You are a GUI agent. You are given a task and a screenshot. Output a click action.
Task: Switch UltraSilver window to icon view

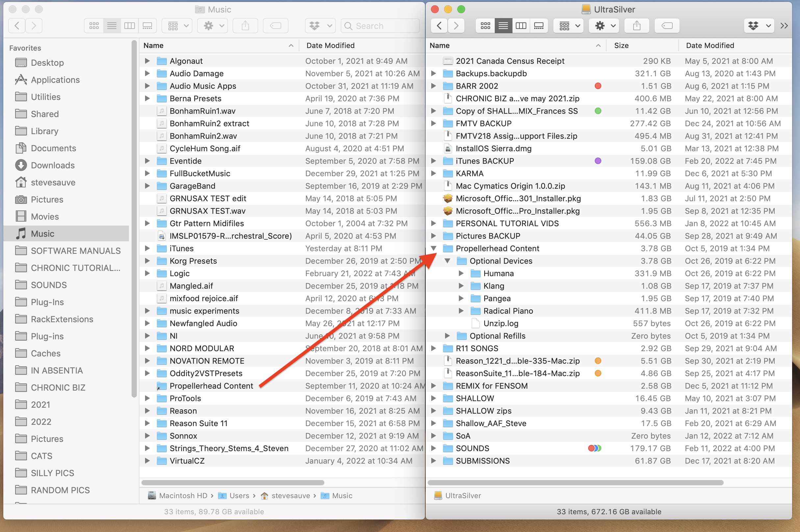486,26
